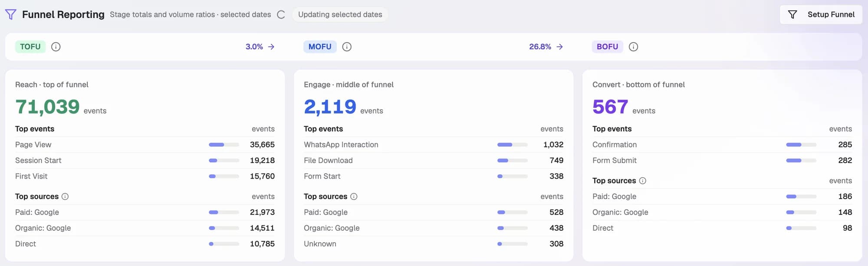Screen dimensions: 868x266
Task: Click the 148 value
Action: click(845, 212)
